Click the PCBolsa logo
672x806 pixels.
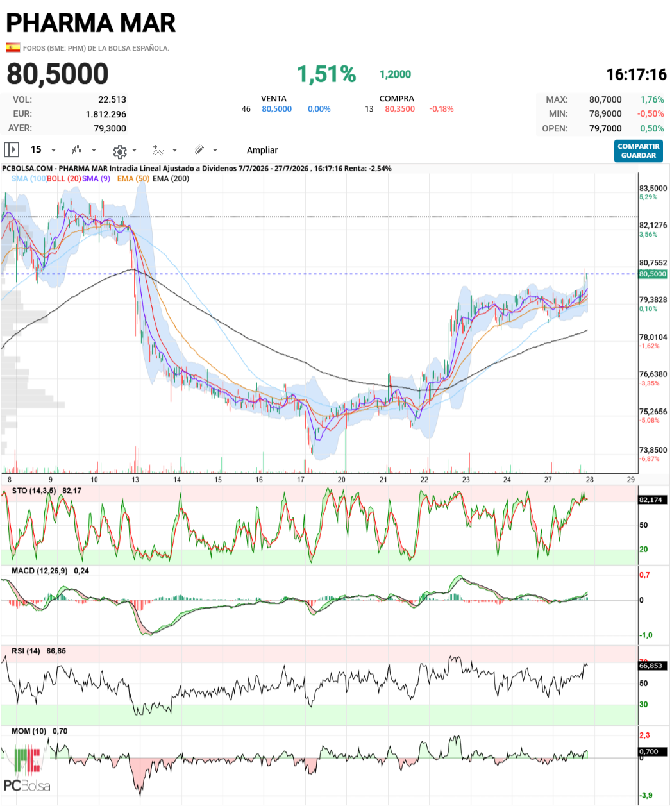(x=27, y=769)
